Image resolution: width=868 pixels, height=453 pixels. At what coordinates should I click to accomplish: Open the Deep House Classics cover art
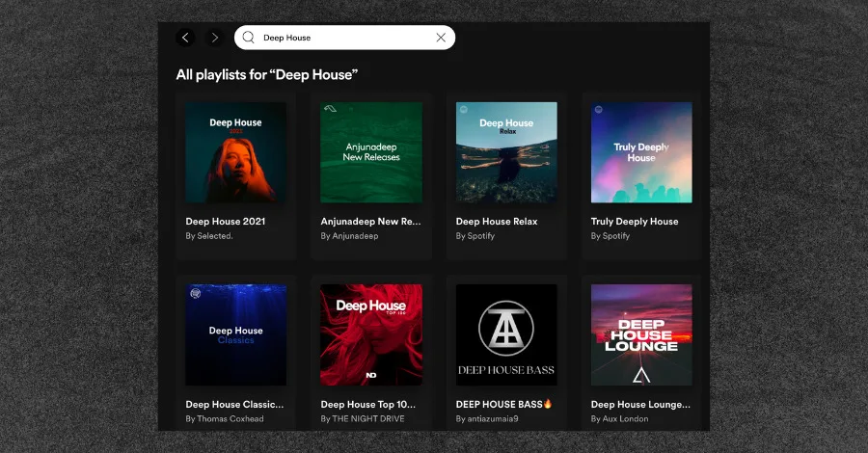point(236,334)
